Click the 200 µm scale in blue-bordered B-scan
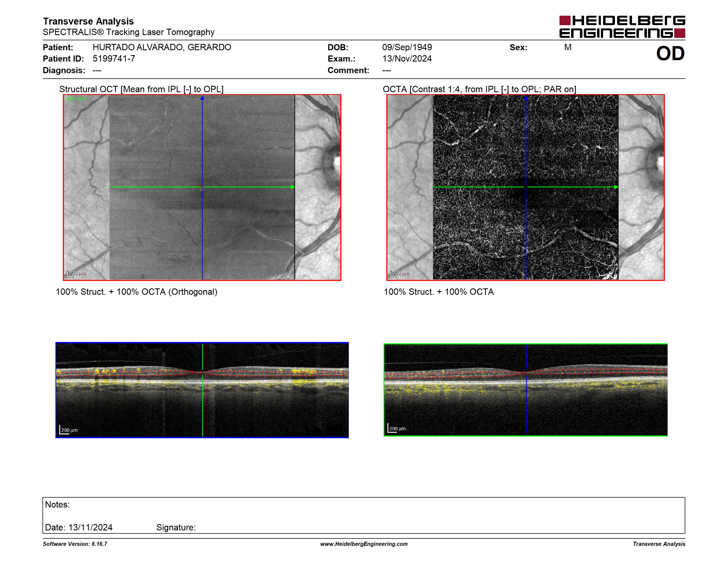Image resolution: width=728 pixels, height=563 pixels. (x=69, y=430)
